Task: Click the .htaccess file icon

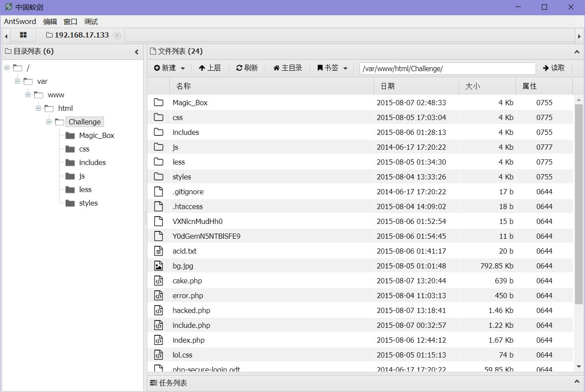Action: [159, 206]
